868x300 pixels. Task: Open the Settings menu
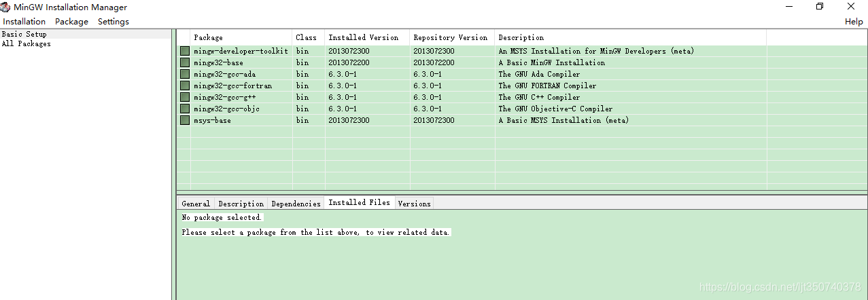[114, 22]
